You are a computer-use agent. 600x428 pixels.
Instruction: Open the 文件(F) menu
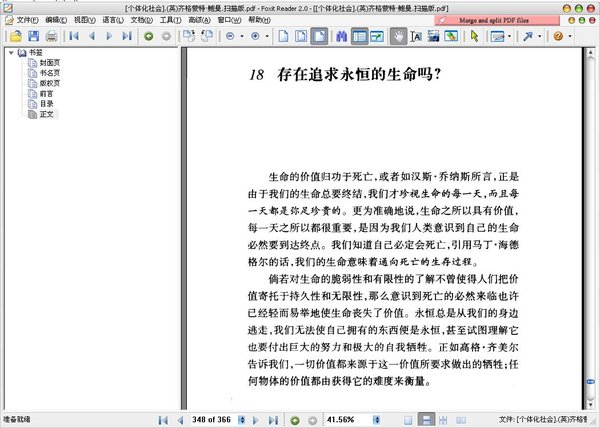click(27, 20)
